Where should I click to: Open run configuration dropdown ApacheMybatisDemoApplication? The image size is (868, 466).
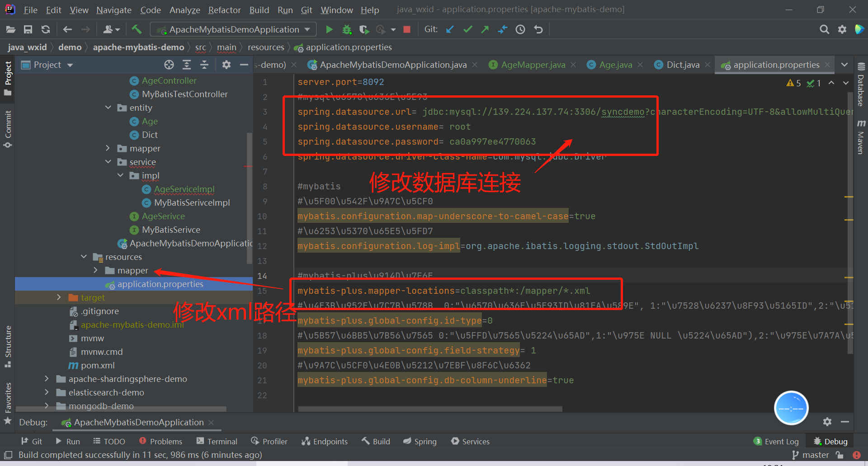point(234,29)
